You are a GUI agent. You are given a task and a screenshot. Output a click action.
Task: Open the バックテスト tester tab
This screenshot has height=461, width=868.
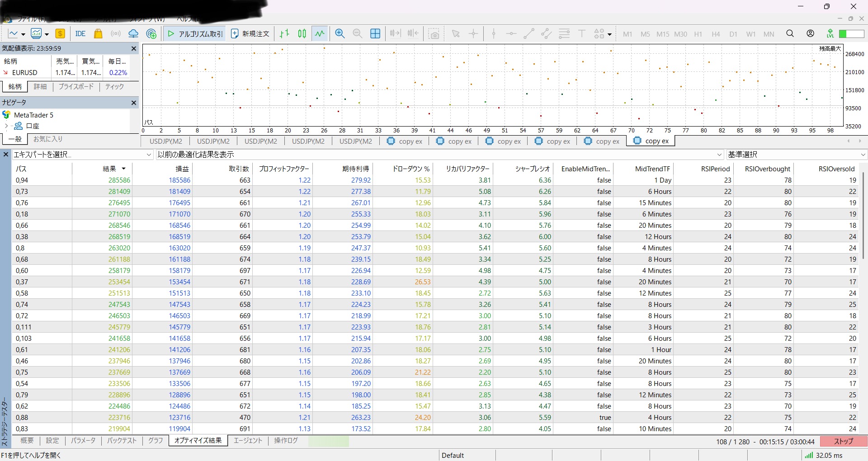122,441
